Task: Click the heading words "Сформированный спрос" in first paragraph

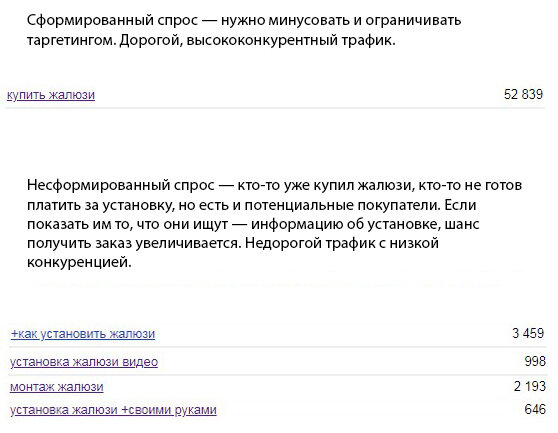Action: [112, 20]
